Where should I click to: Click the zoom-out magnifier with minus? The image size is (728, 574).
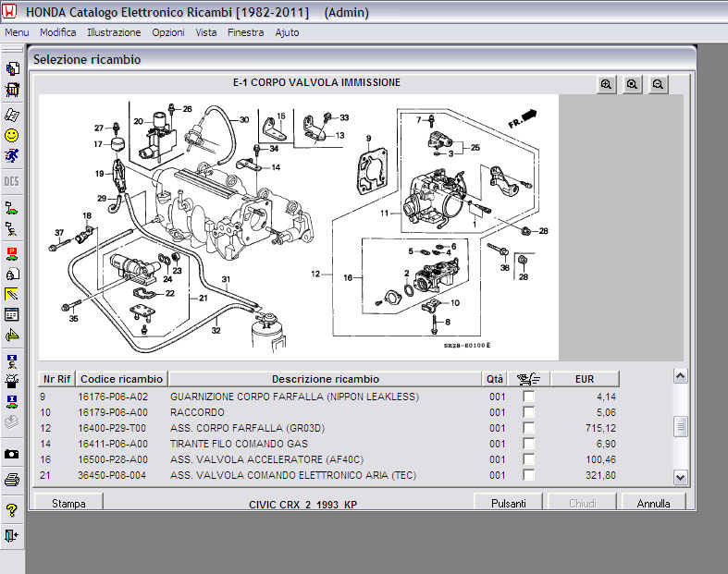coord(658,84)
